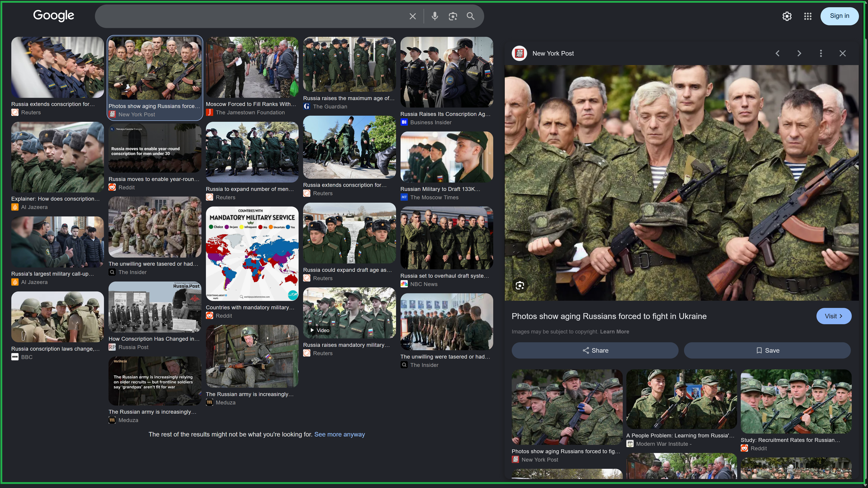Clear the search box with the X icon
Viewport: 868px width, 488px height.
click(413, 16)
